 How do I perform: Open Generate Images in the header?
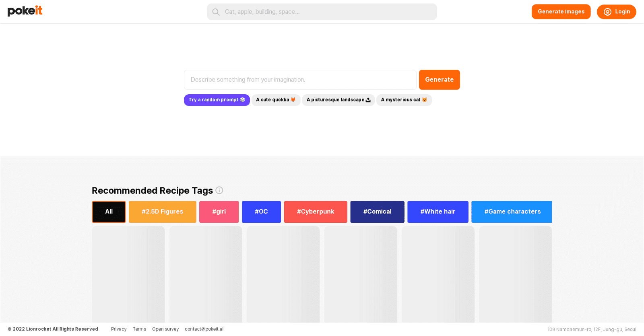(561, 12)
